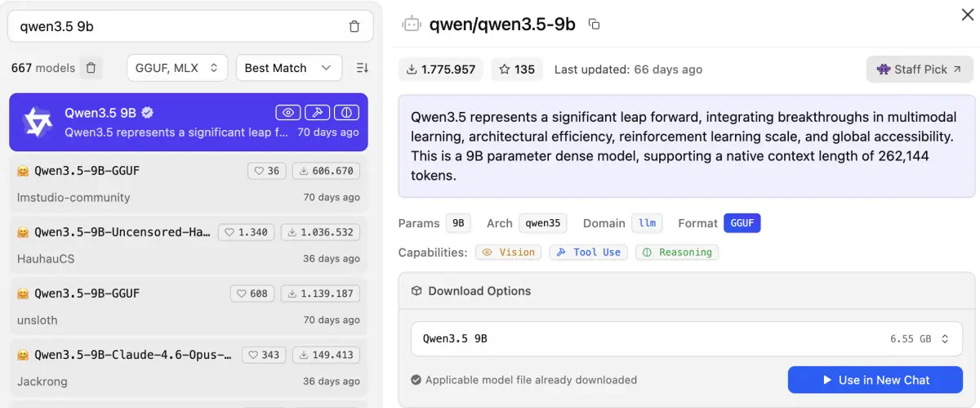
Task: Click Applicable model file already downloaded status
Action: (523, 380)
